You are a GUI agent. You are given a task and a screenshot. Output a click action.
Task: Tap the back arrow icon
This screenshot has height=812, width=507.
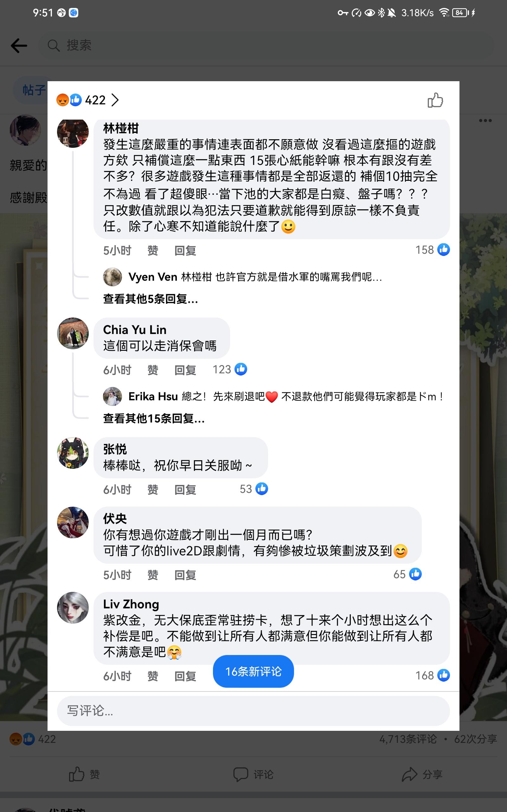point(19,46)
